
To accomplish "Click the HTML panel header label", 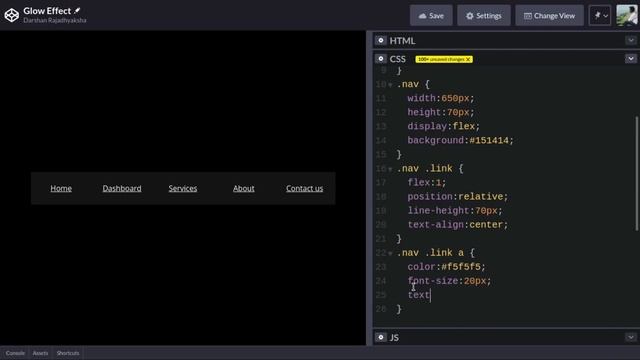I will coord(402,40).
